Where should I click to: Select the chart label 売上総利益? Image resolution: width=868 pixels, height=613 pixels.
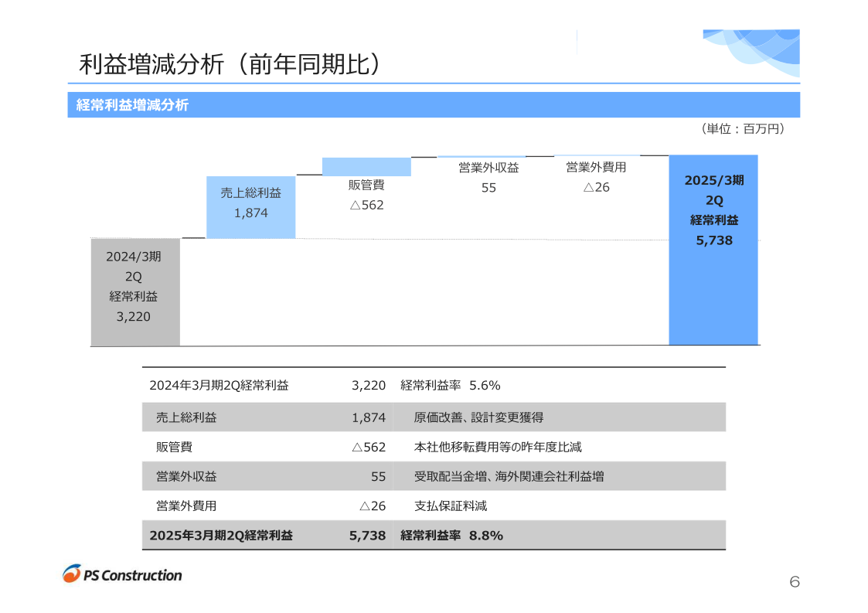tap(250, 192)
